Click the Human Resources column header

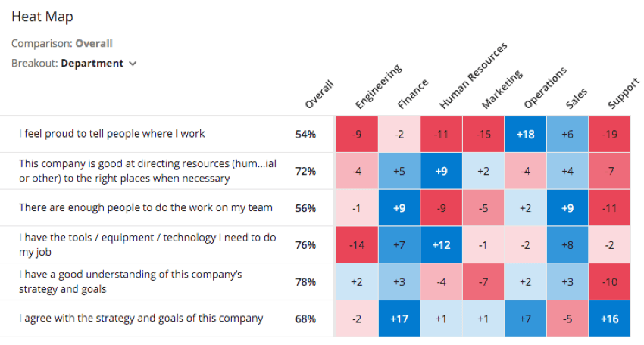coord(473,76)
